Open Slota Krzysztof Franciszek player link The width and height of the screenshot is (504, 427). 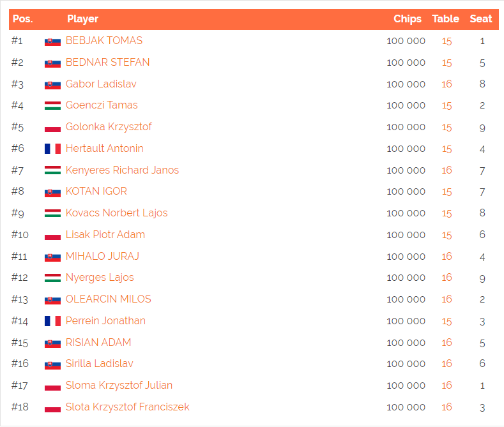[x=128, y=407]
